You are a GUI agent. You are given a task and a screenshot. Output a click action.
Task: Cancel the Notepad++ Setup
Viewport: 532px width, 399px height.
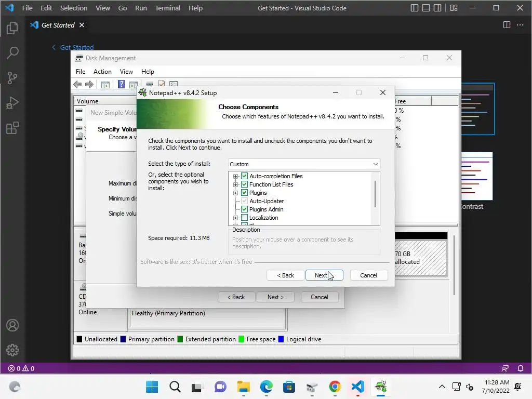tap(368, 275)
